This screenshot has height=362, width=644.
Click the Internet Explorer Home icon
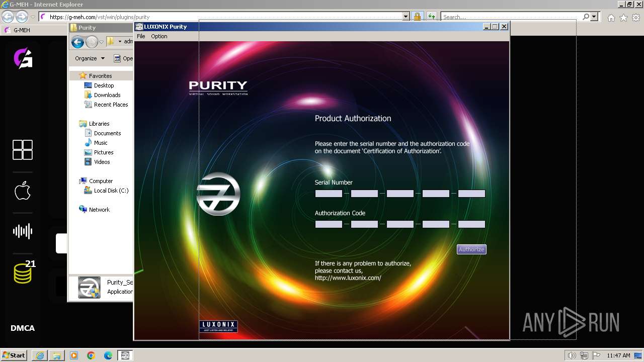coord(611,18)
